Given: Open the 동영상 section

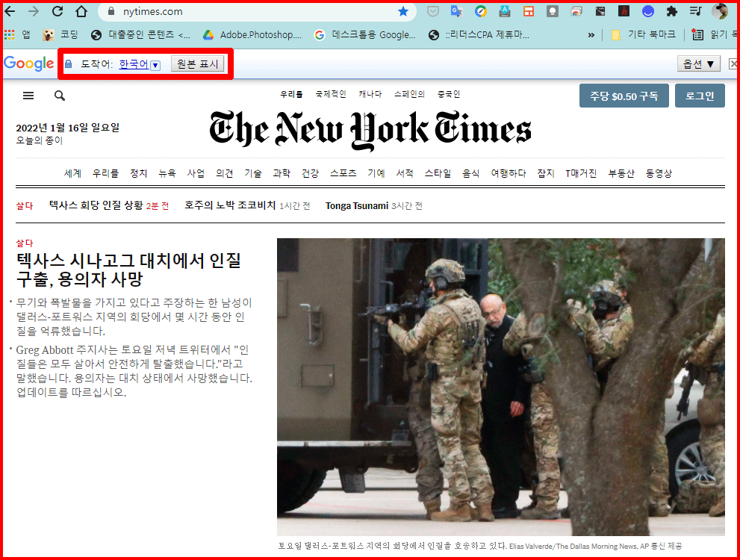Looking at the screenshot, I should point(659,174).
